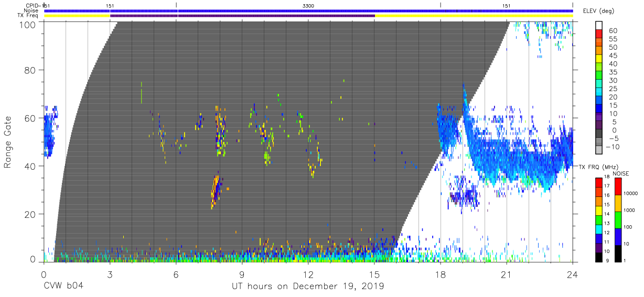Click the x-axis tick label '9'
Image resolution: width=644 pixels, height=297 pixels.
(x=242, y=274)
